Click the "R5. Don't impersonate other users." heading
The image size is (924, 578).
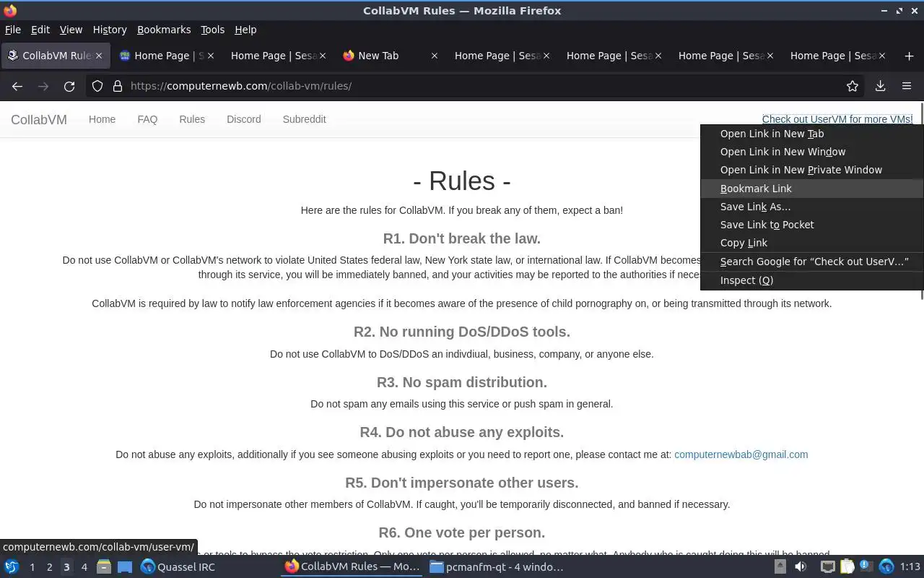(x=462, y=483)
